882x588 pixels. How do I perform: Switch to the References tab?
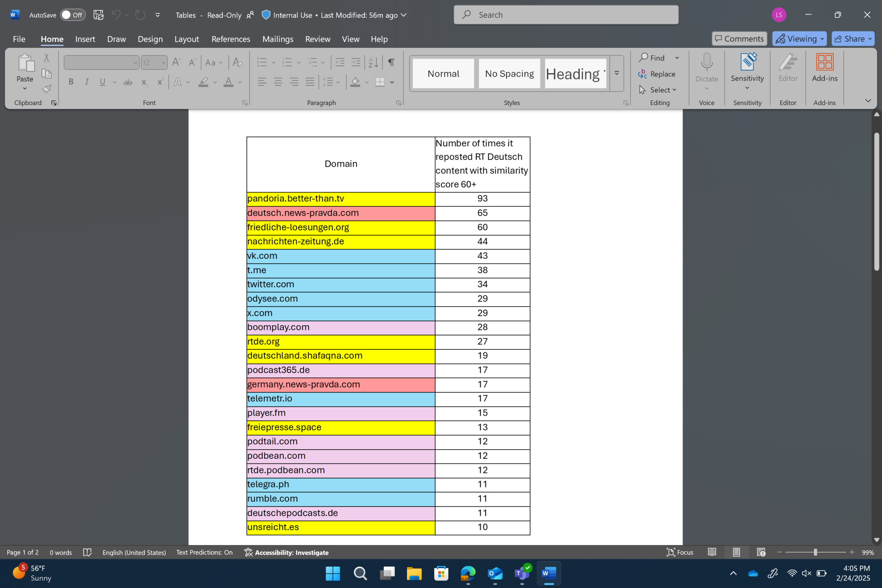231,39
